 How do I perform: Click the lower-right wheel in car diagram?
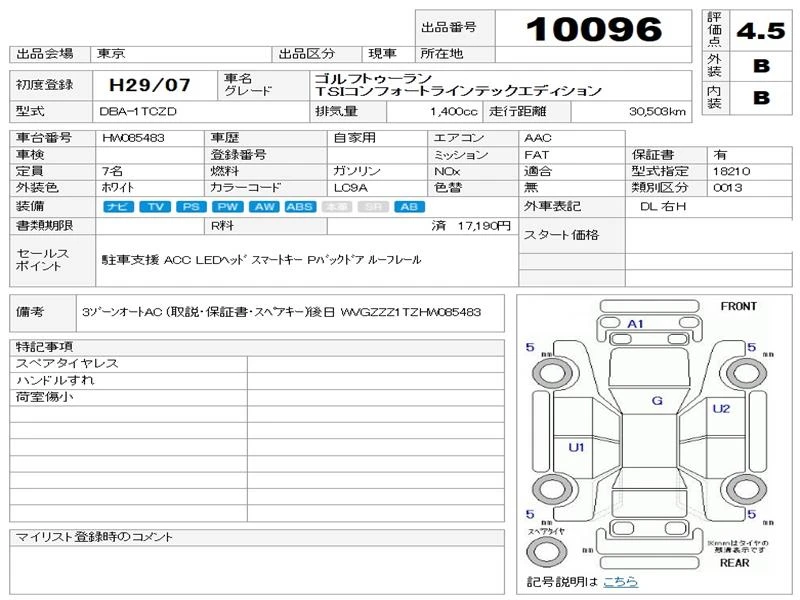pyautogui.click(x=746, y=489)
